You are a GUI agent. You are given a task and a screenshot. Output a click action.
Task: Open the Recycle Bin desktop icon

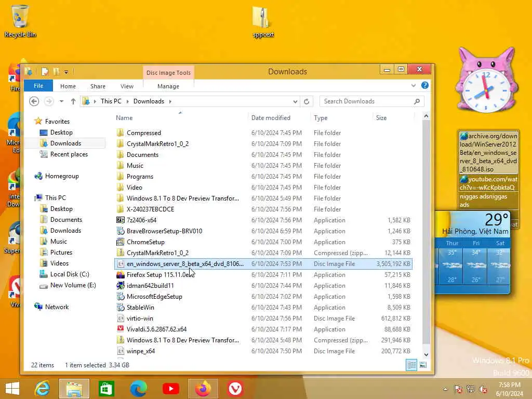(20, 21)
